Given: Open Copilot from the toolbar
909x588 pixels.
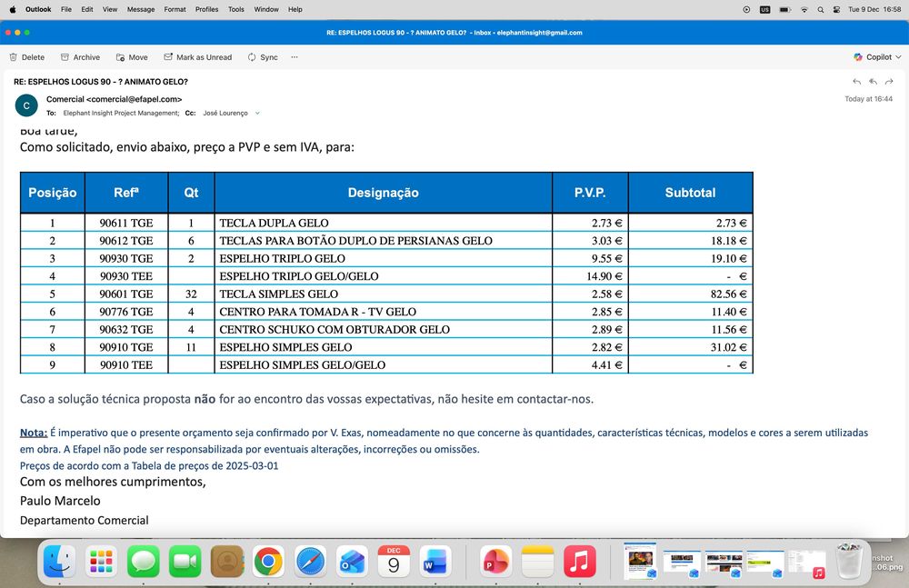Looking at the screenshot, I should tap(873, 57).
